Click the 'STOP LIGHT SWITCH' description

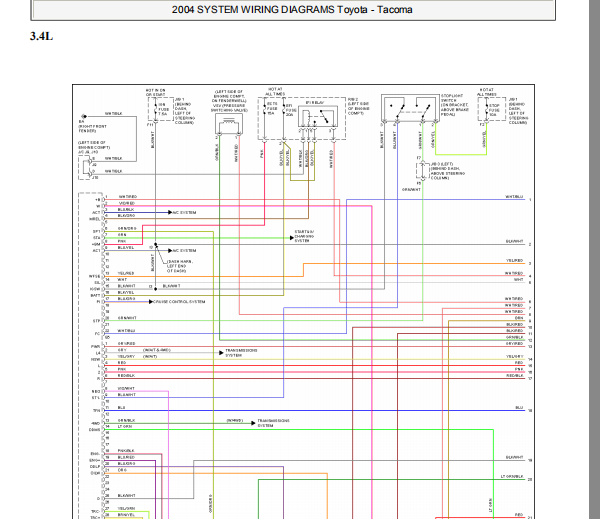pos(455,105)
